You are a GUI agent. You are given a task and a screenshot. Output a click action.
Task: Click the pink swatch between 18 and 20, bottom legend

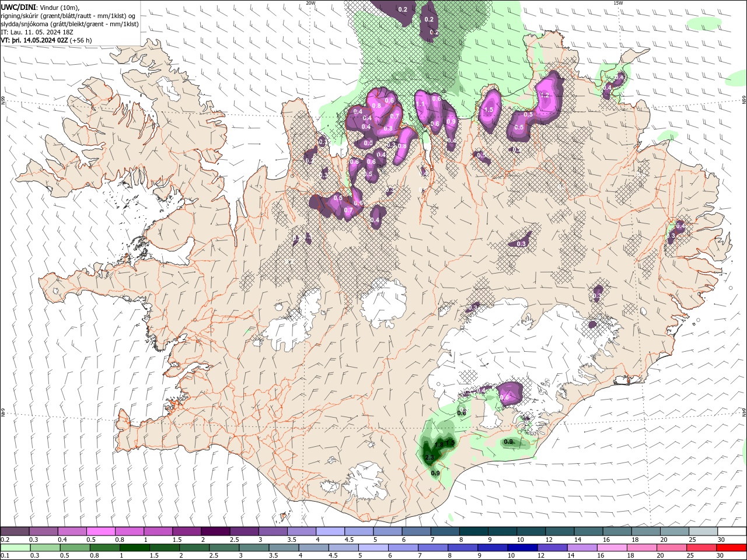pyautogui.click(x=641, y=548)
